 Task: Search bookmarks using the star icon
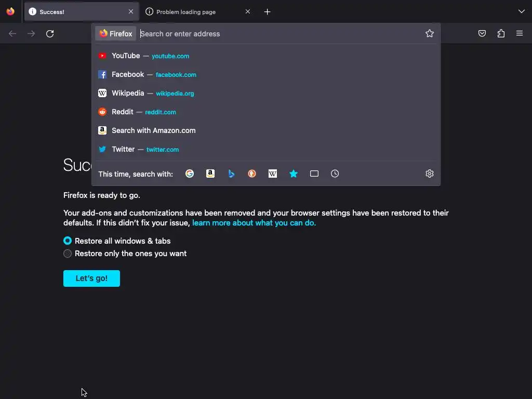(294, 174)
